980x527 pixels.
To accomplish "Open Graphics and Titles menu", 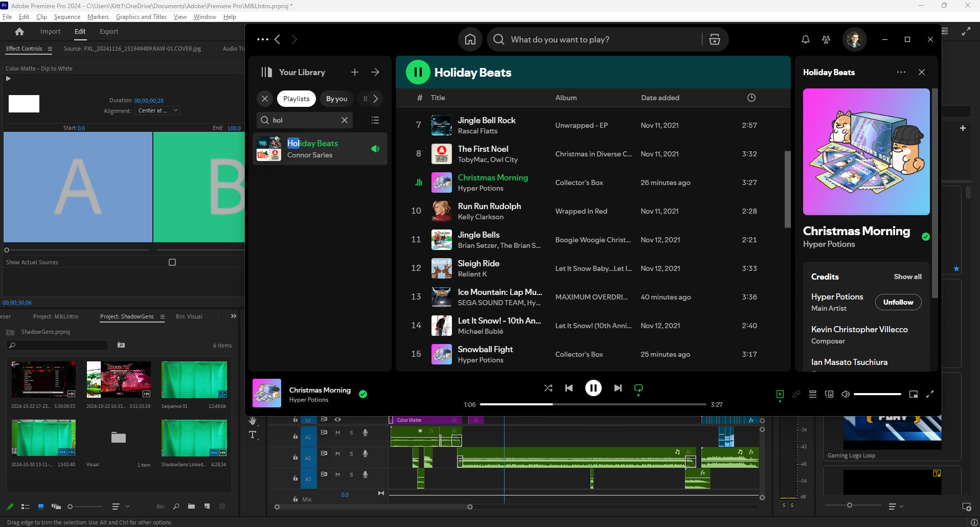I will click(141, 17).
